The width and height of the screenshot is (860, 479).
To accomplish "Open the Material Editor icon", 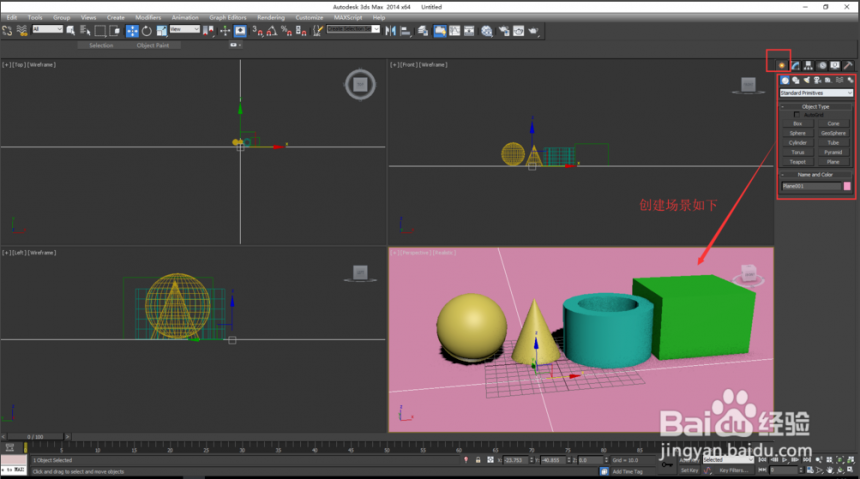I will 487,31.
